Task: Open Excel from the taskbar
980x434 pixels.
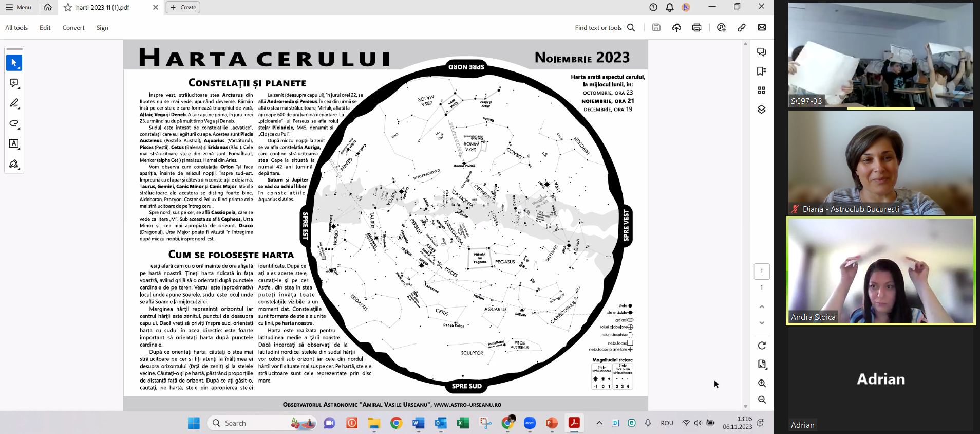Action: (x=463, y=423)
